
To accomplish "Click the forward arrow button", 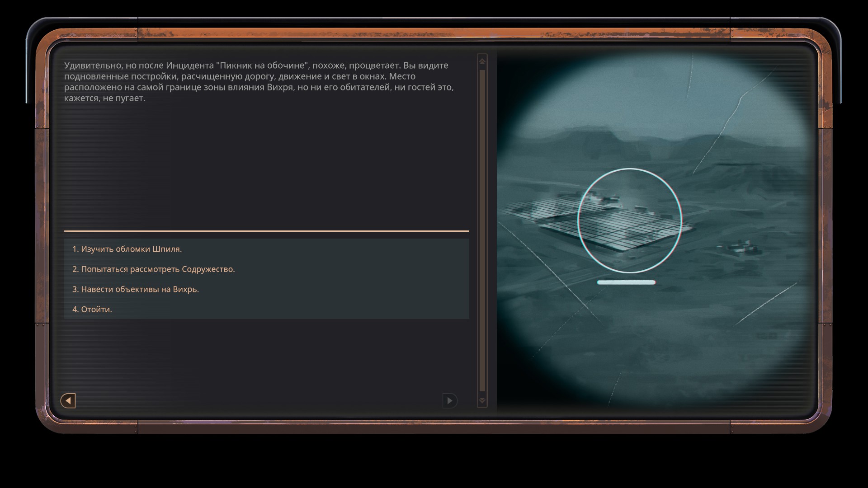I will coord(449,400).
